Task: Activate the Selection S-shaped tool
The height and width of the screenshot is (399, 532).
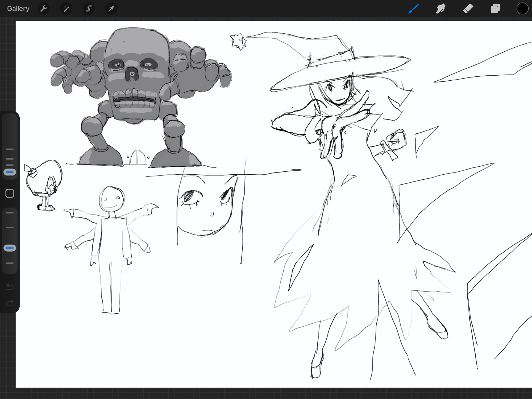Action: [x=89, y=9]
